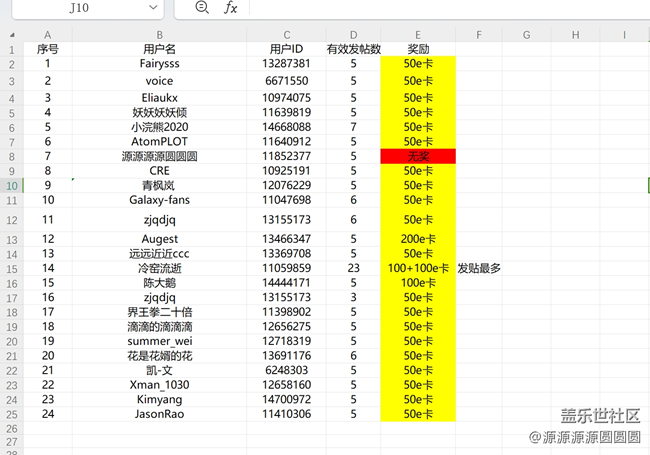Image resolution: width=650 pixels, height=455 pixels.
Task: Select user ID cell 13287381
Action: [x=286, y=63]
